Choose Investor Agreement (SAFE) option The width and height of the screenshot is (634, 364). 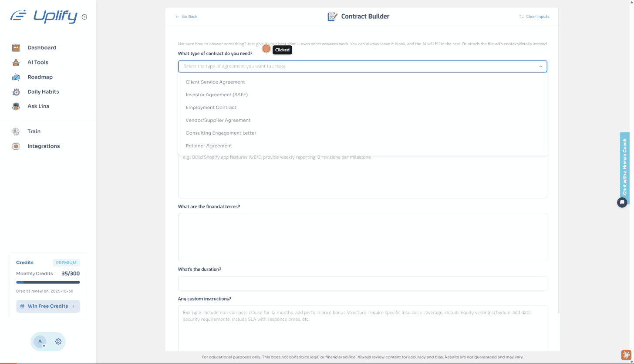coord(216,95)
